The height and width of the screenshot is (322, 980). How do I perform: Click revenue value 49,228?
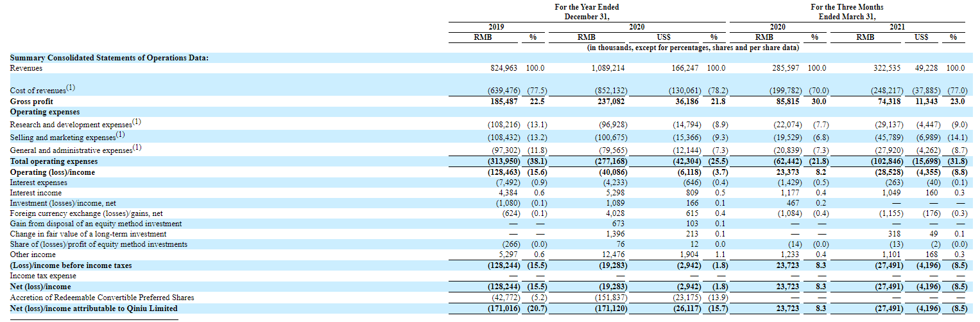[927, 68]
